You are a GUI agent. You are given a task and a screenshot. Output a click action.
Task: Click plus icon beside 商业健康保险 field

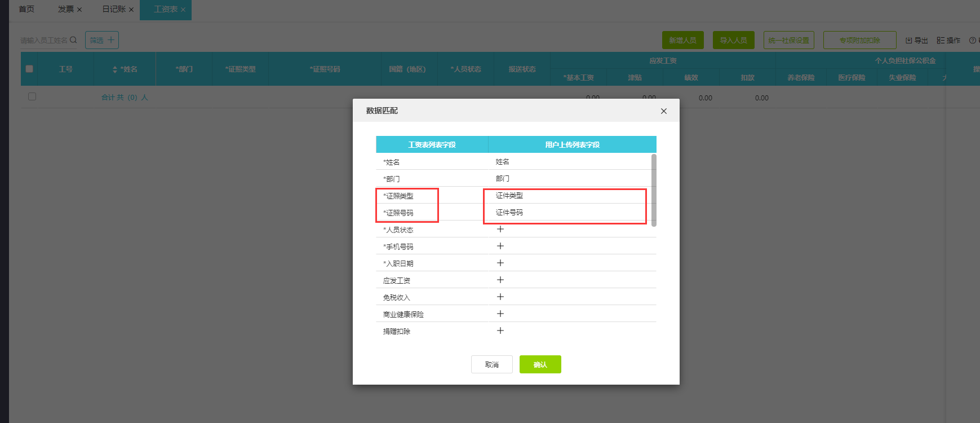pyautogui.click(x=500, y=314)
